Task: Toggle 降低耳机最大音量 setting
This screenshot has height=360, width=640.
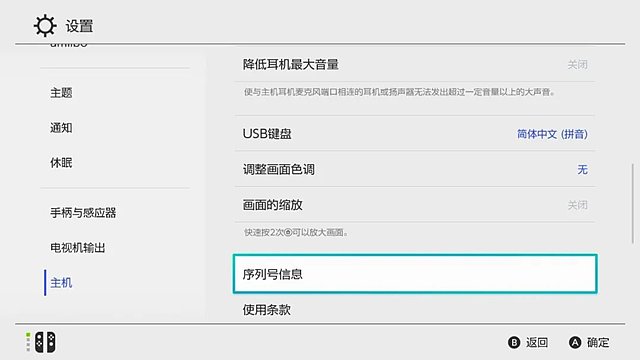Action: 415,64
